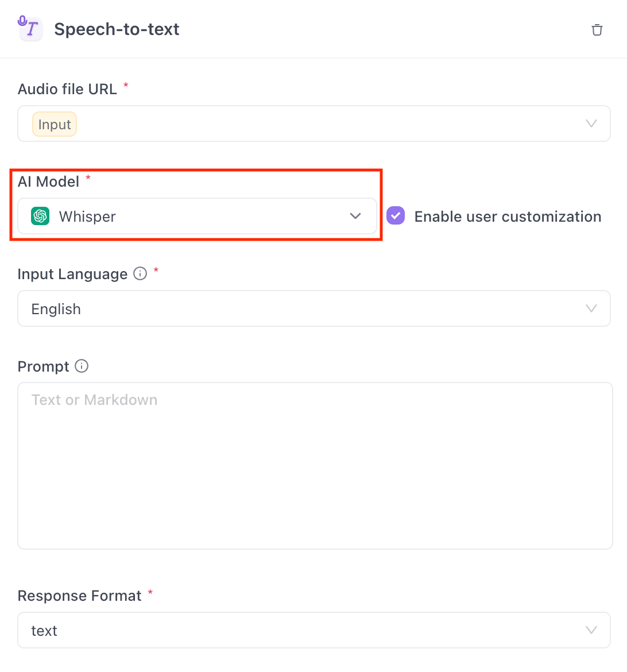Click the Audio file URL chevron arrow

coord(591,123)
